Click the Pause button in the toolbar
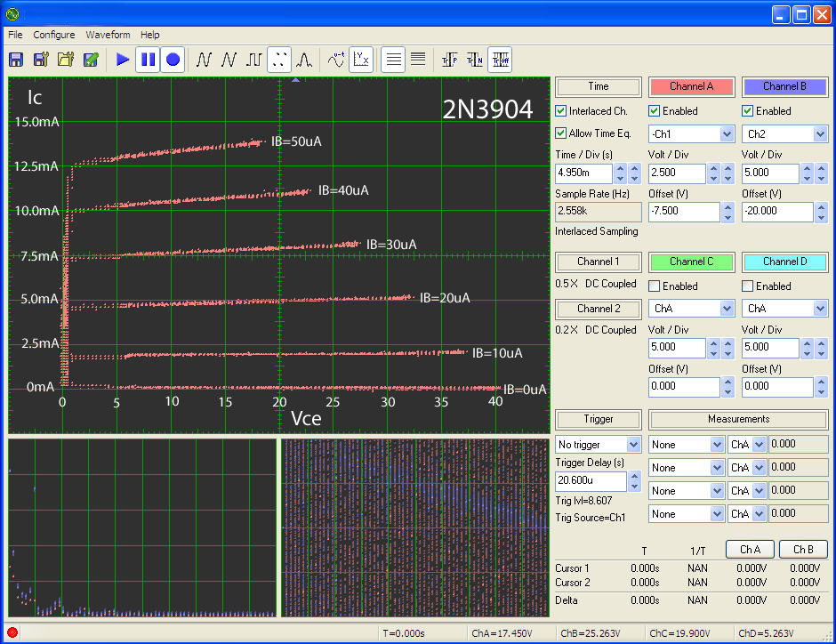The image size is (836, 644). coord(148,60)
